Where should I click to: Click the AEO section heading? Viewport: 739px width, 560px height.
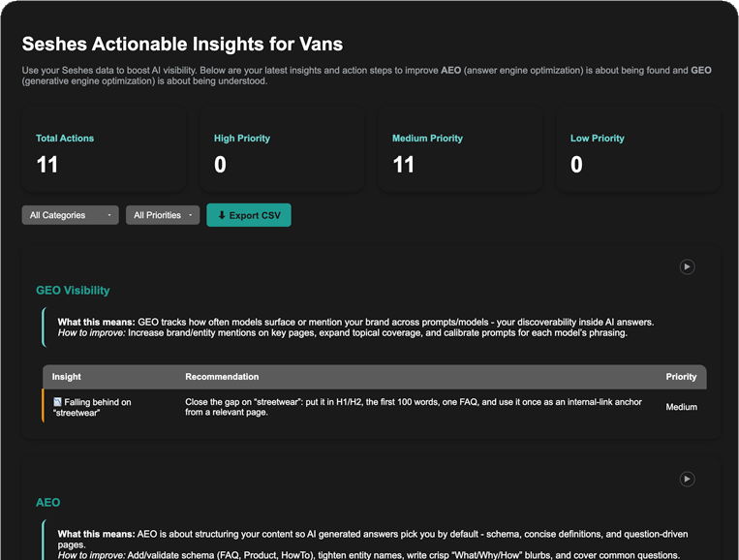click(x=47, y=502)
